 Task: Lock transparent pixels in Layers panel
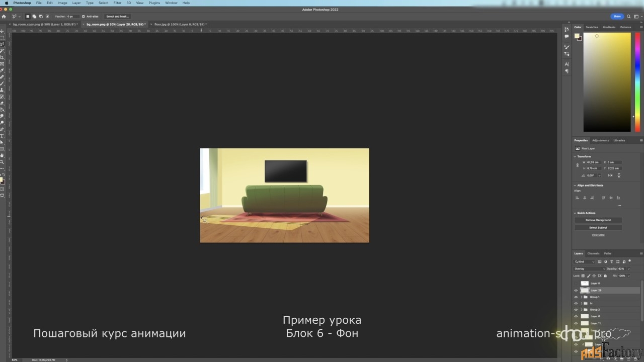pos(583,276)
